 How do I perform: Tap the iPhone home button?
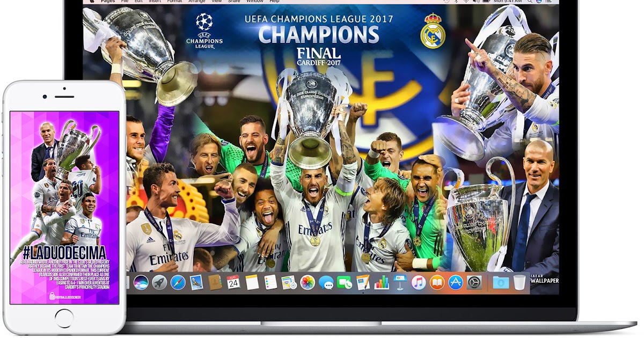(64, 318)
